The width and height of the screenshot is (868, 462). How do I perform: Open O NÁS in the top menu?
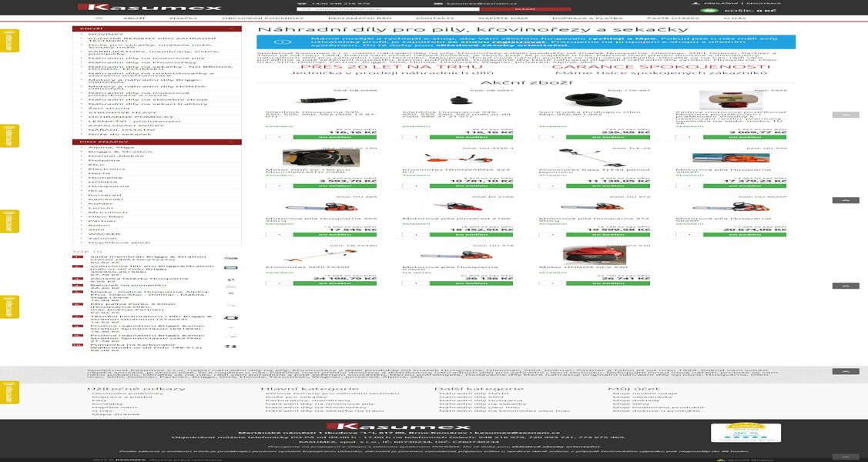735,18
